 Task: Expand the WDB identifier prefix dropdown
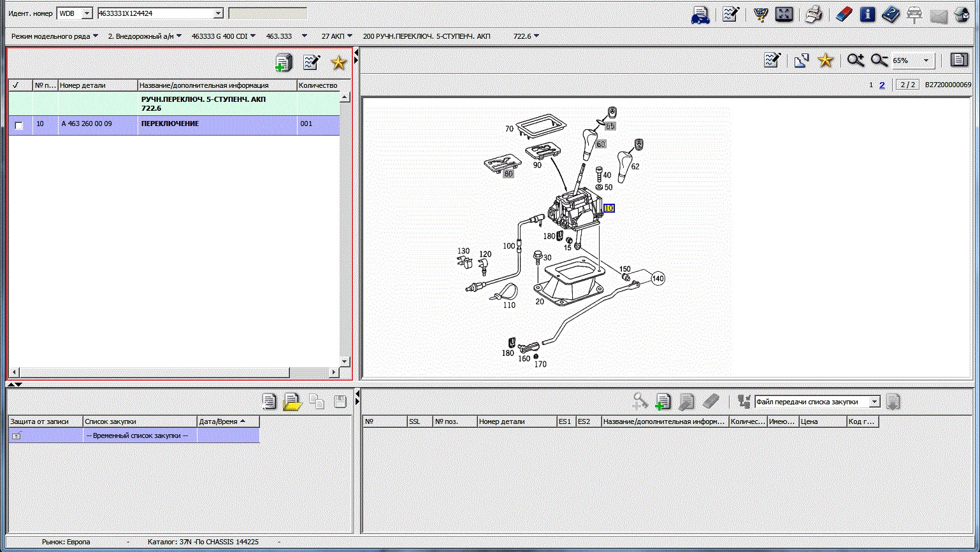click(87, 13)
